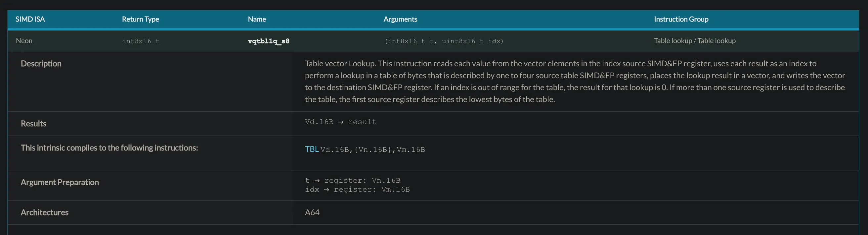The image size is (868, 235).
Task: Click the Architectures section label
Action: (x=44, y=212)
